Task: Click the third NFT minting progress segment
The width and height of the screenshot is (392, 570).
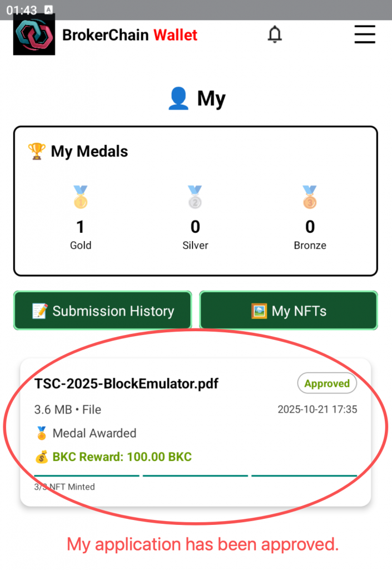Action: [304, 476]
